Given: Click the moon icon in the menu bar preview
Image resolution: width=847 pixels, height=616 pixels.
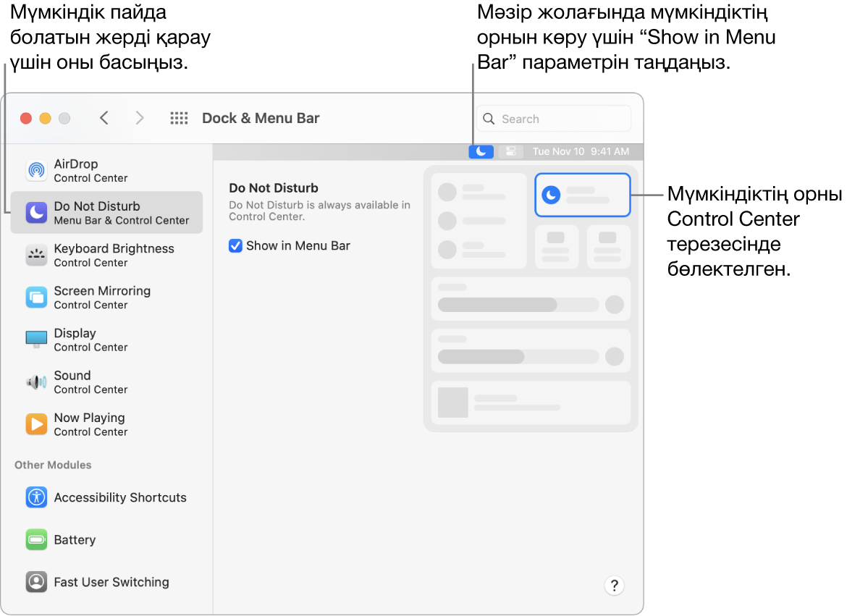Looking at the screenshot, I should 481,151.
